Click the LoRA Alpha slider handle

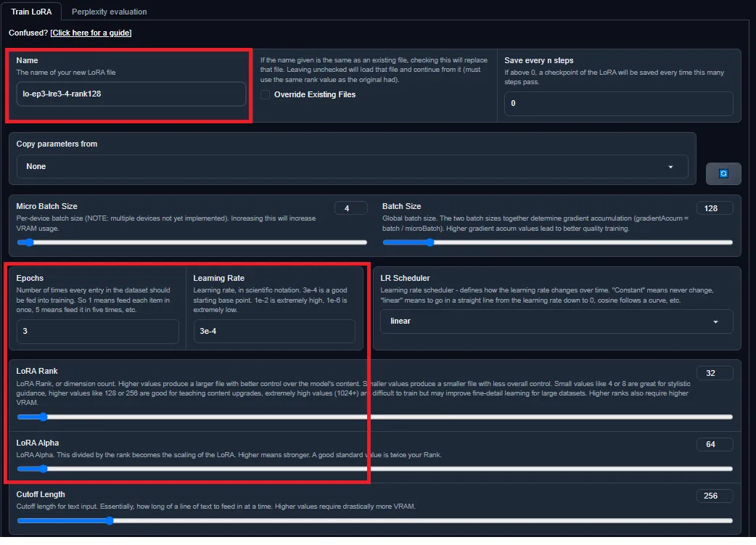tap(44, 468)
